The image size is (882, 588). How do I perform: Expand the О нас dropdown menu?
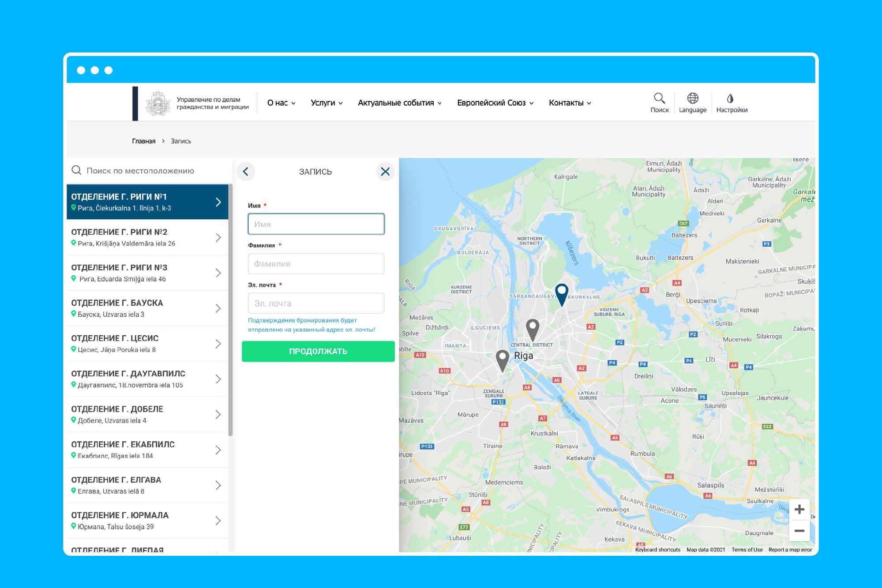click(281, 103)
